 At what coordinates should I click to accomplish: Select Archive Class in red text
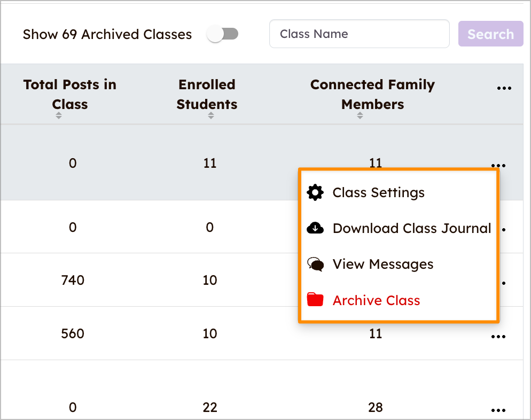click(x=376, y=300)
